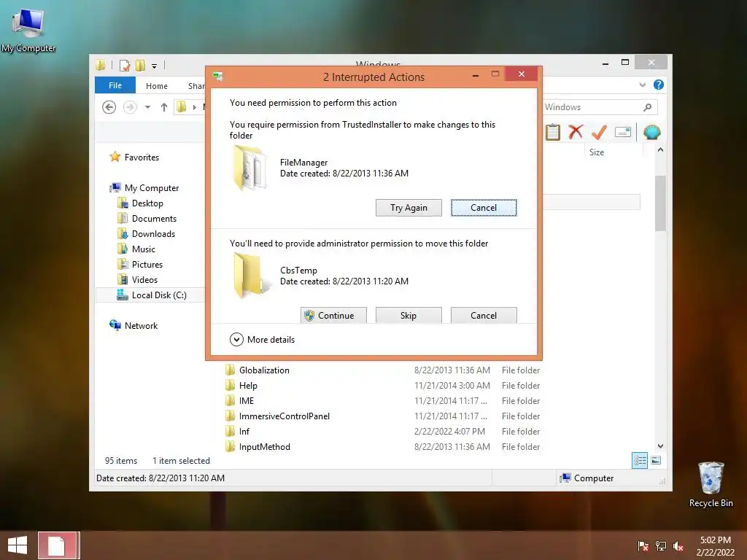Screen dimensions: 747x560
Task: Click the FileManager folder icon in dialog
Action: tap(249, 168)
